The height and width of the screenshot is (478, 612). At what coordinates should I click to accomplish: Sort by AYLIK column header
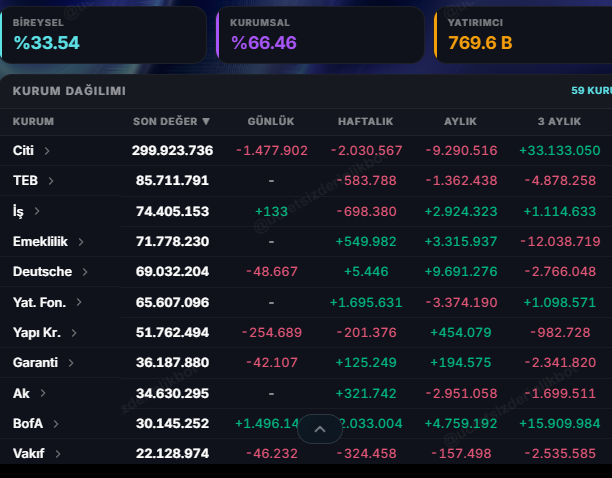[460, 121]
